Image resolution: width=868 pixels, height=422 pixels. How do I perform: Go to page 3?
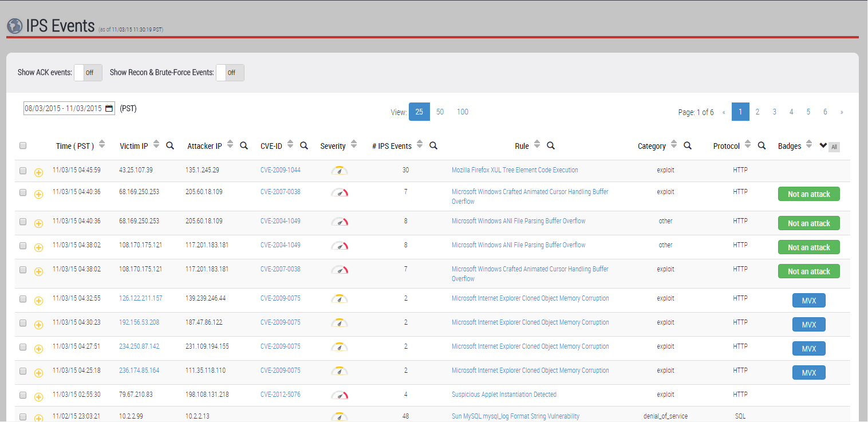774,112
